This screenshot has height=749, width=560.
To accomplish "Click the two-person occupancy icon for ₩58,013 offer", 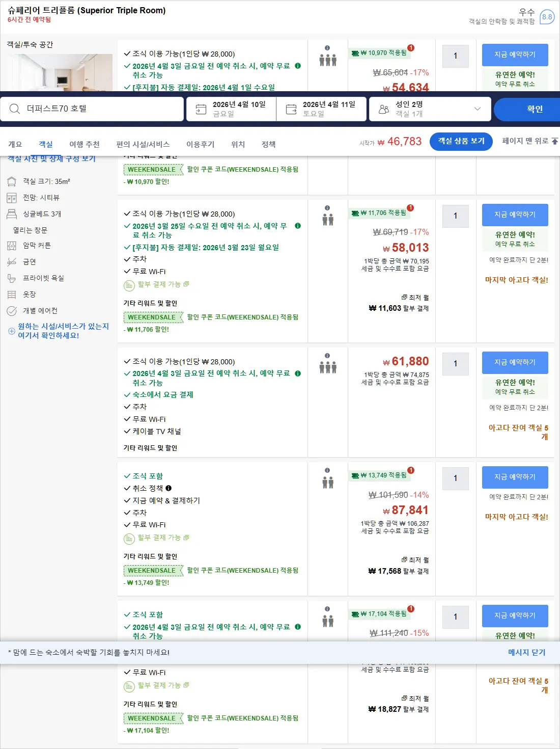I will 328,220.
